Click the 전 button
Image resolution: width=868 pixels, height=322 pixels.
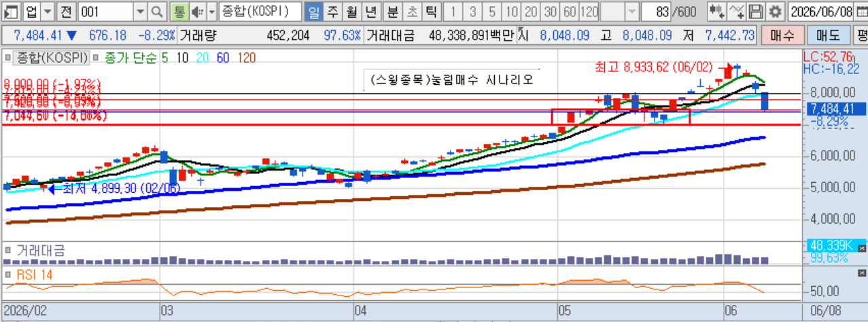point(65,12)
